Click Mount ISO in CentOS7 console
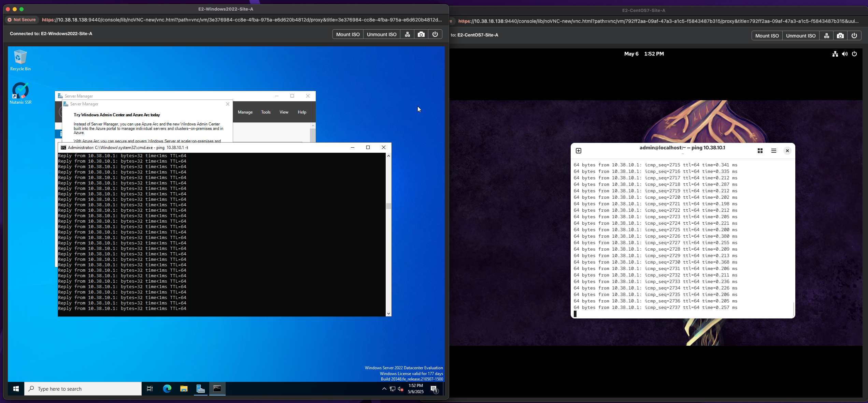 767,36
